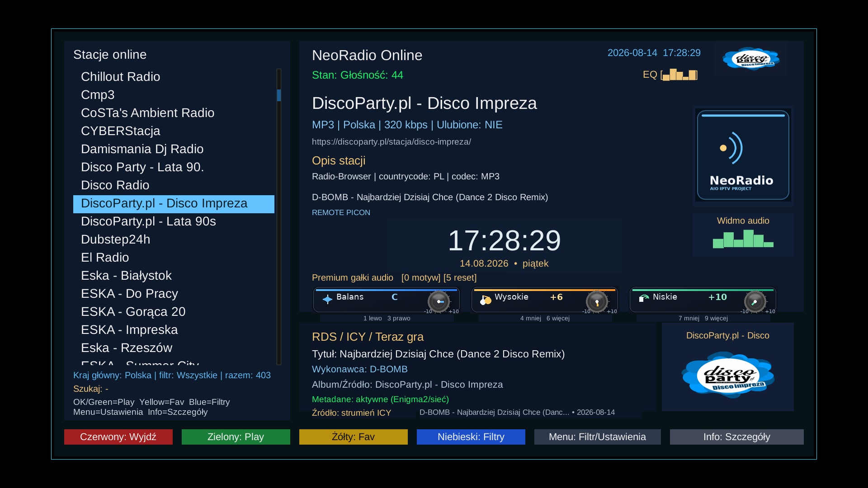Click the MP3 | Polska | 320 kbps line
The image size is (868, 488).
[407, 125]
